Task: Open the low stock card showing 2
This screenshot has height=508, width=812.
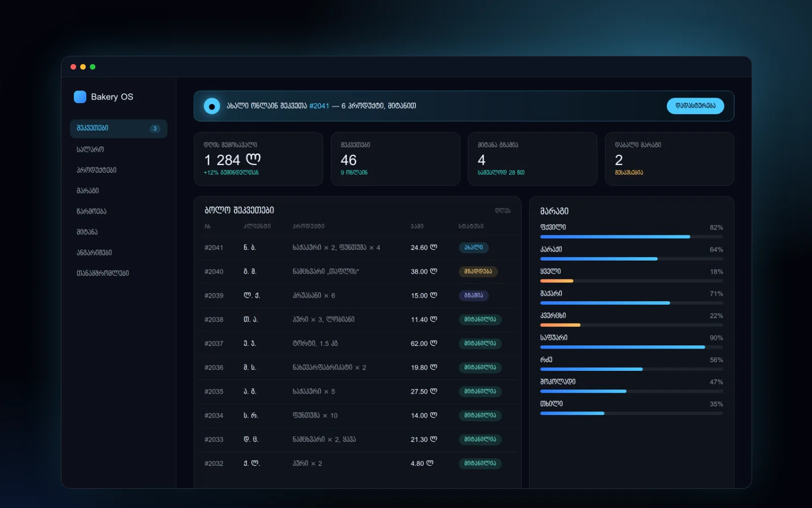Action: click(x=669, y=159)
